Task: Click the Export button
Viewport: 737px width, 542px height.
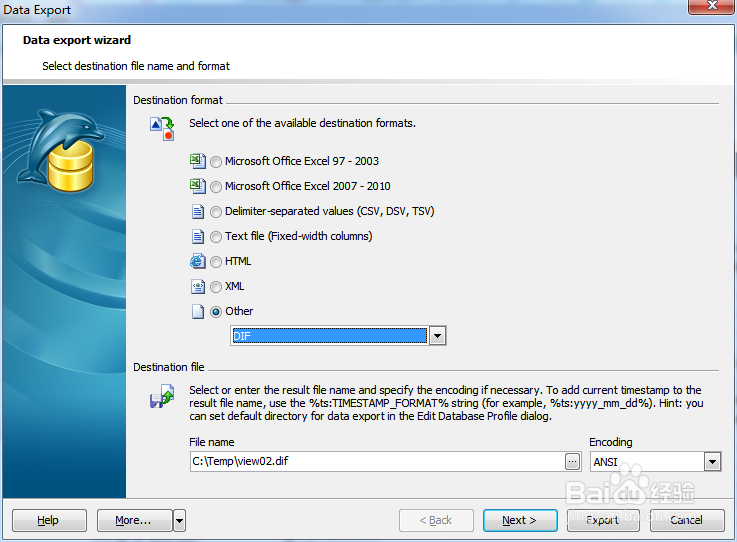Action: pyautogui.click(x=603, y=520)
